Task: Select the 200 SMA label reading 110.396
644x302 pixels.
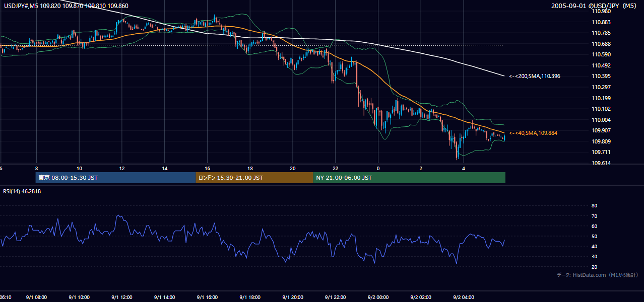Action: point(535,76)
